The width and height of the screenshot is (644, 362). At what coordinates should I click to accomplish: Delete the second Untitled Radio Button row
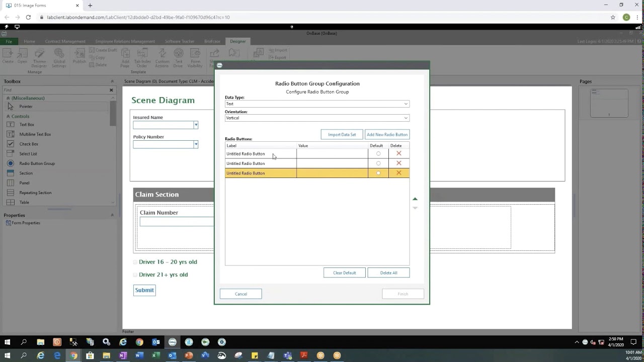pos(399,163)
